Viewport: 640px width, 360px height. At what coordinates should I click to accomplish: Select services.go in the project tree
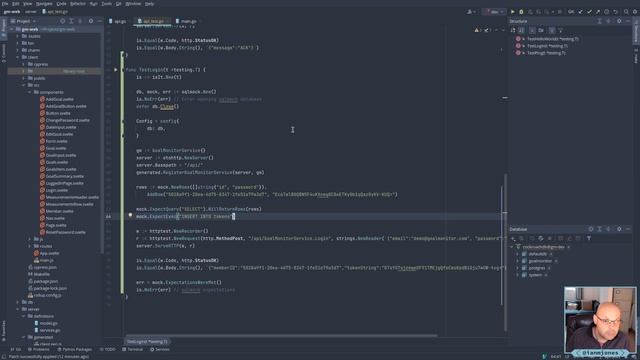tap(47, 330)
